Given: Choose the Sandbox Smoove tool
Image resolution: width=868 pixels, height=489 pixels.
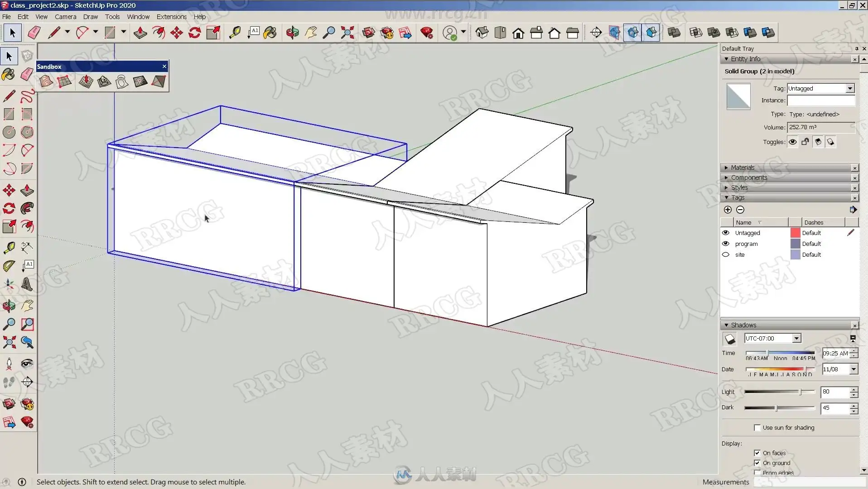Looking at the screenshot, I should click(86, 81).
